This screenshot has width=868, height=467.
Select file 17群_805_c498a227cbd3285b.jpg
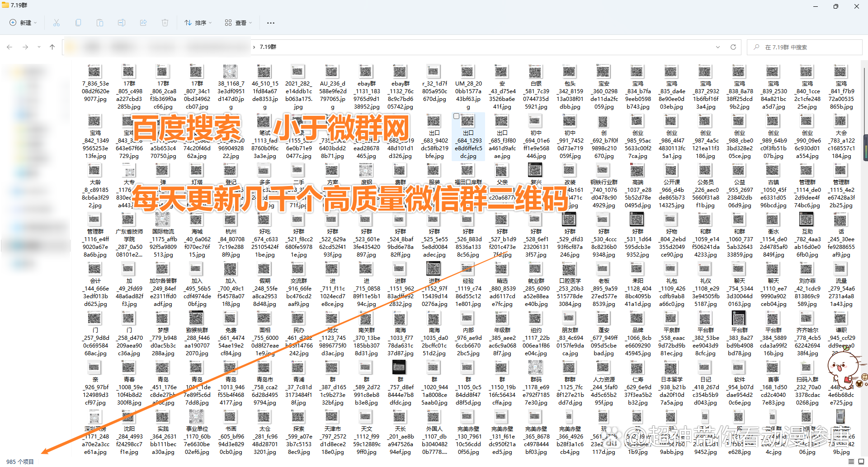(129, 87)
